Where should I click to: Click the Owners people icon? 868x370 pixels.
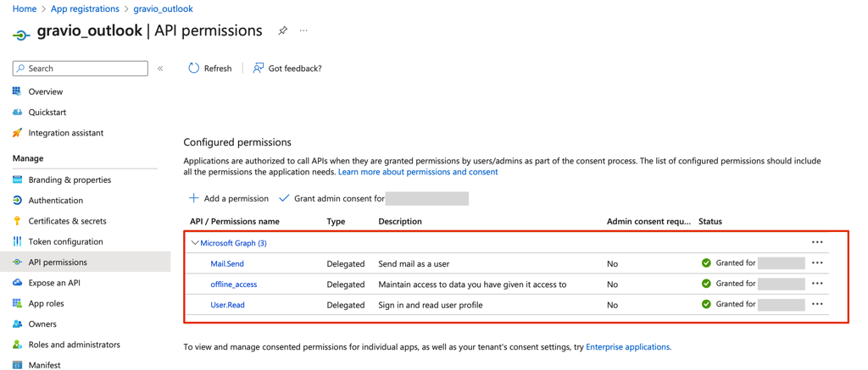(x=17, y=324)
